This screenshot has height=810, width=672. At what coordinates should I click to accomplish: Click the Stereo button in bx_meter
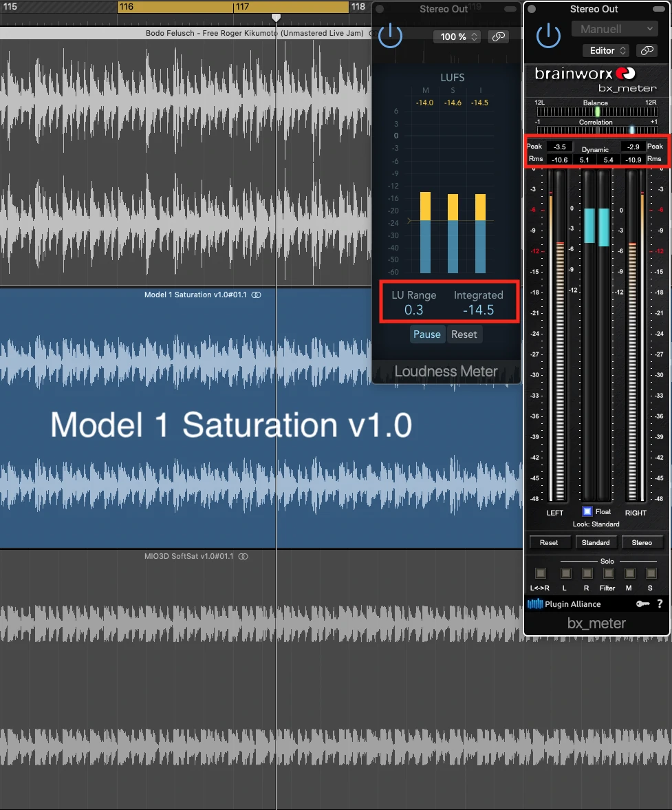[x=641, y=542]
